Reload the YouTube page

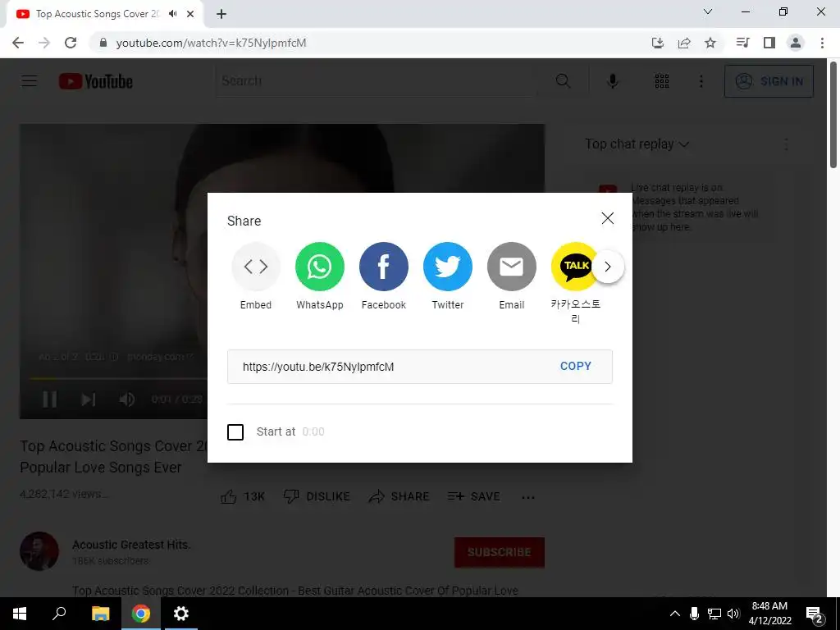(x=71, y=43)
